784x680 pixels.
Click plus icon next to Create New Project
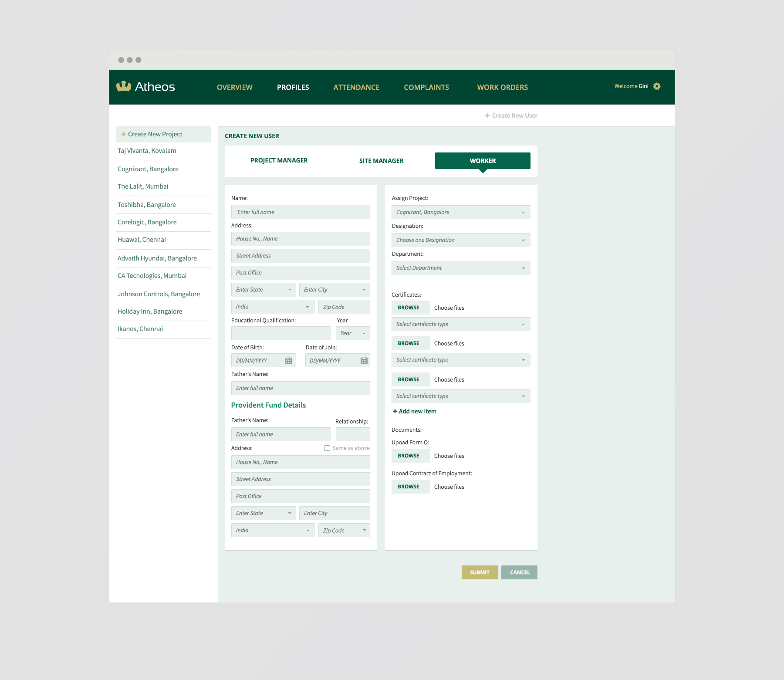tap(124, 134)
